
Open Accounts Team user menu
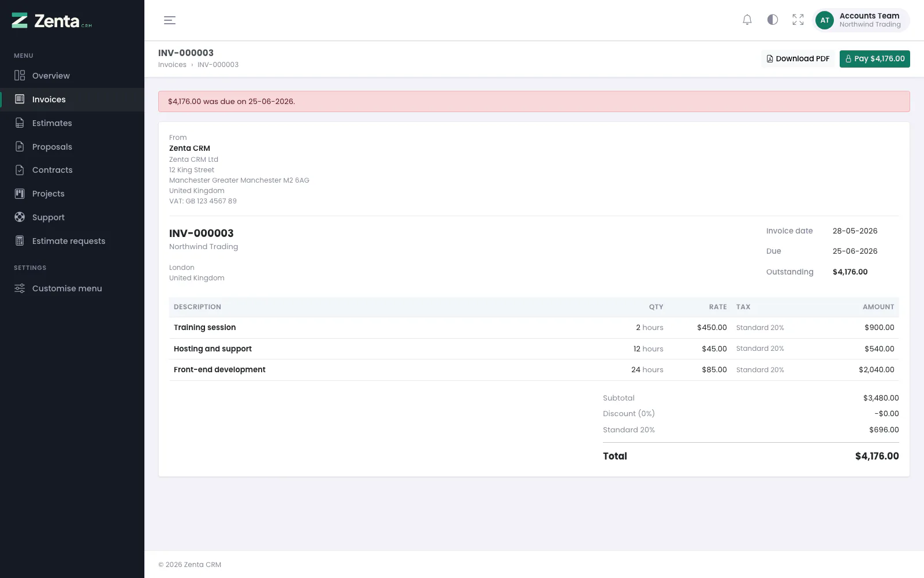point(861,20)
